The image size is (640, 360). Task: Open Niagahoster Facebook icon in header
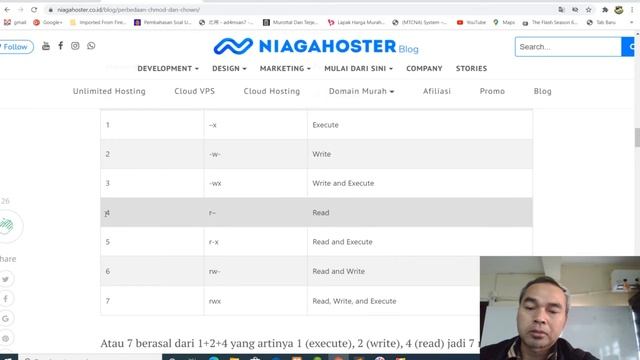[60, 46]
